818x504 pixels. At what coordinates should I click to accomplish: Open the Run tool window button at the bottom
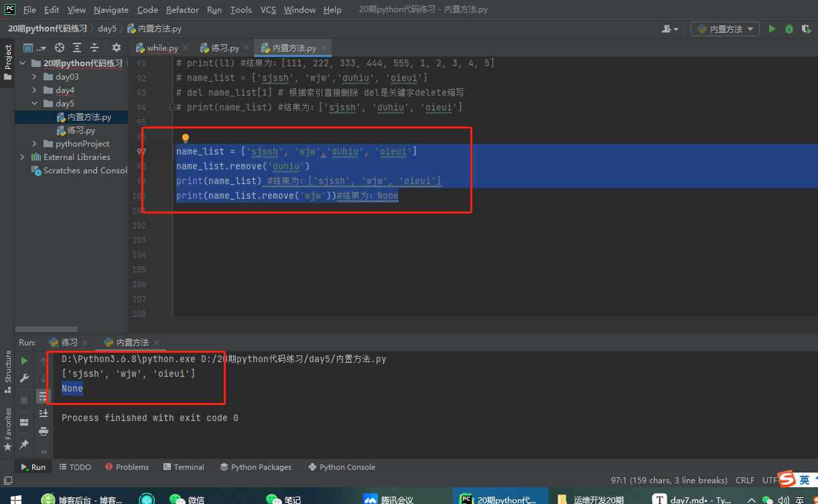point(33,467)
